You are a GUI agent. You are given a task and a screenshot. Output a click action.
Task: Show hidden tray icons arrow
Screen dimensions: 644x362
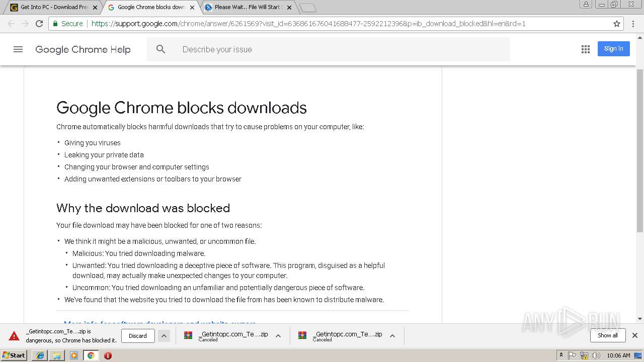coord(561,355)
